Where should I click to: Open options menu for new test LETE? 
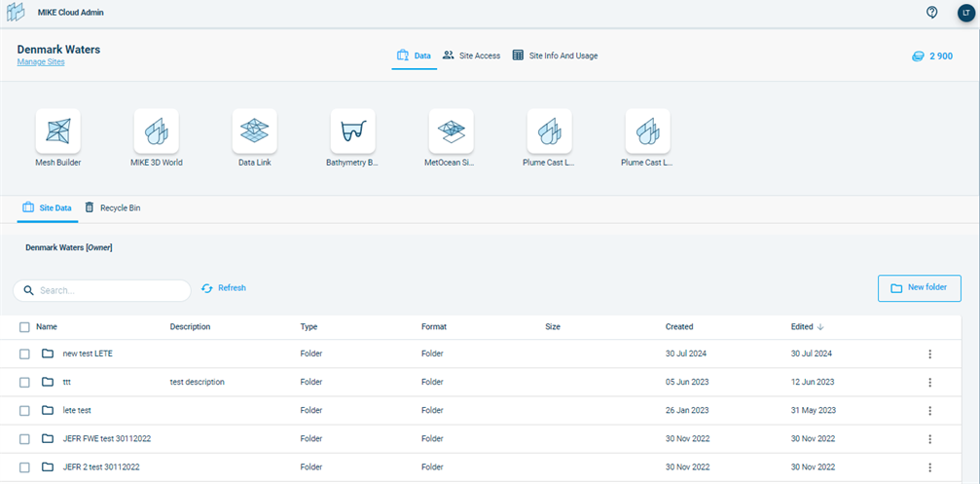click(x=929, y=354)
